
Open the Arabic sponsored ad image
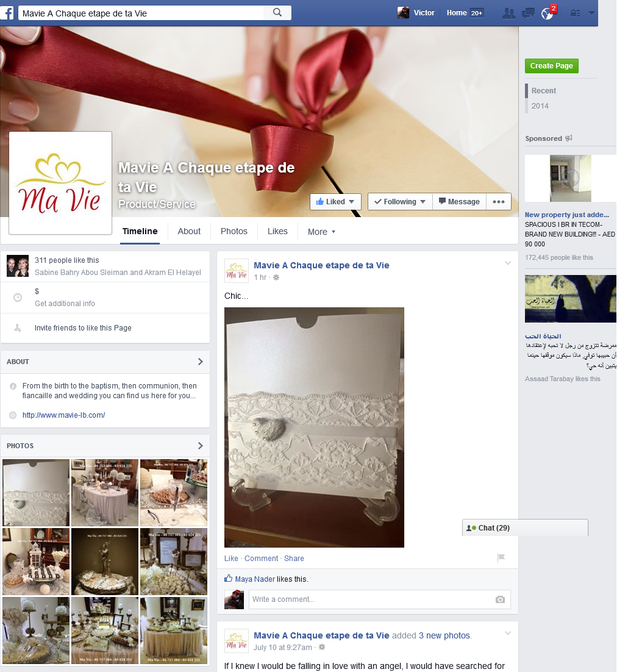pyautogui.click(x=571, y=299)
